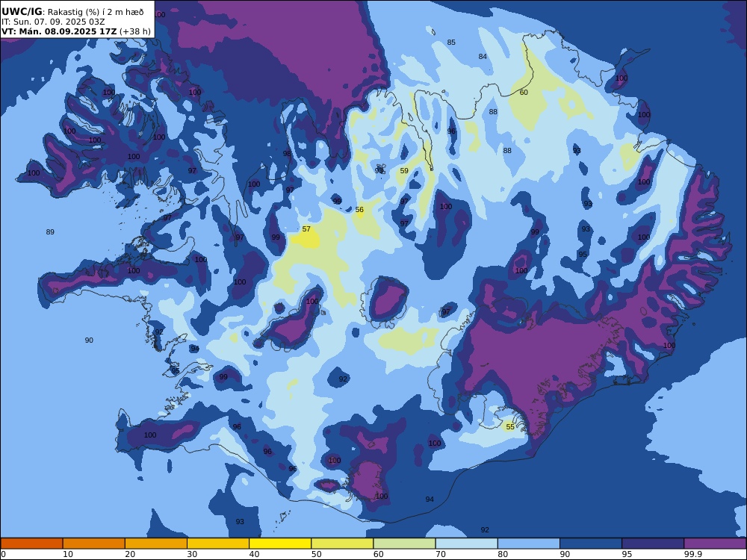Pick the 20–30 amber legend swatch

click(x=156, y=544)
